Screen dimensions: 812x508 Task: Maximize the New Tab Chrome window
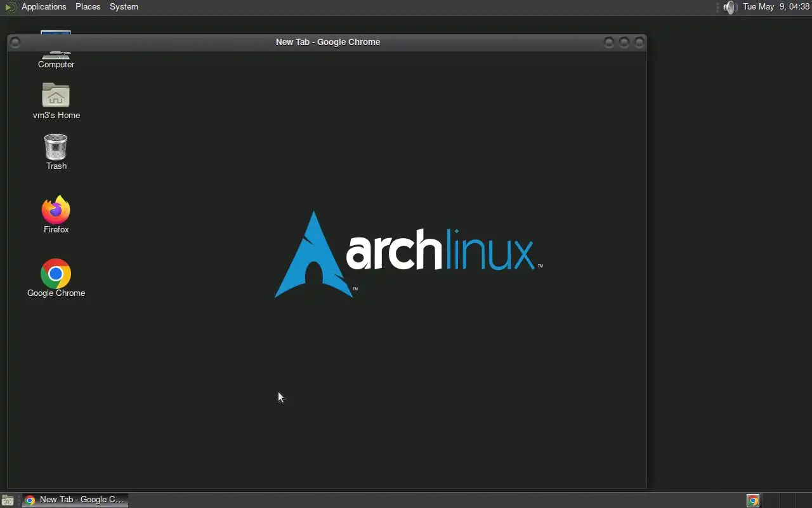point(624,42)
